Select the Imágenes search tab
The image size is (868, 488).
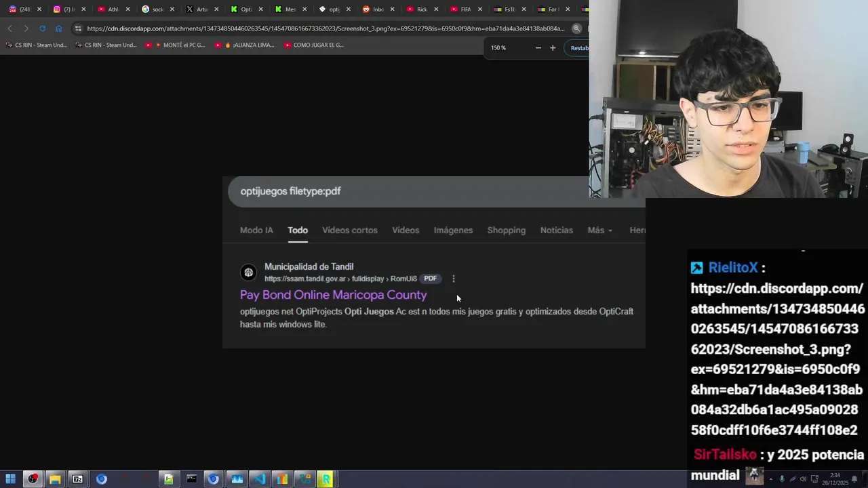point(453,230)
